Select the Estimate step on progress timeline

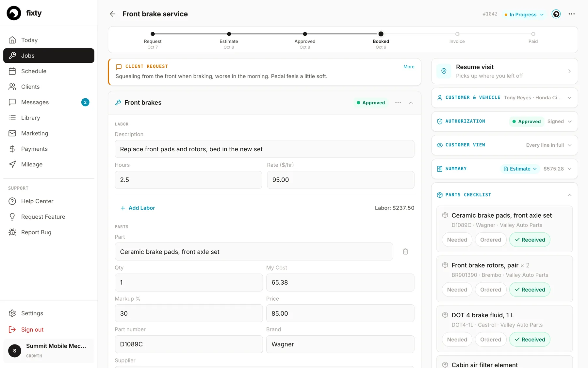coord(229,40)
